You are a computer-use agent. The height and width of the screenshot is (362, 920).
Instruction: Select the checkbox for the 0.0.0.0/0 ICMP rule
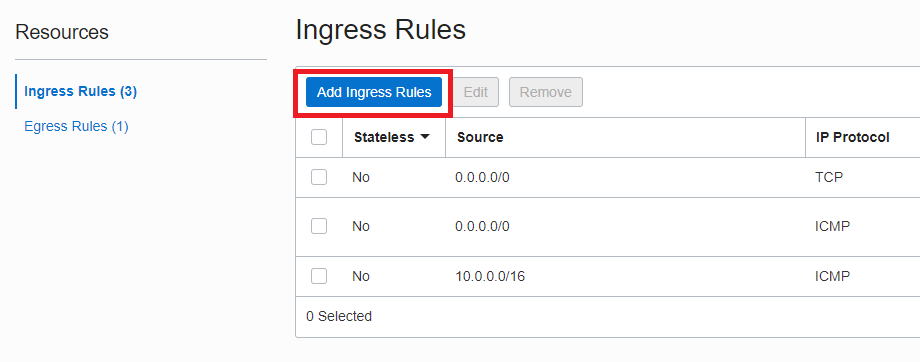pyautogui.click(x=319, y=226)
